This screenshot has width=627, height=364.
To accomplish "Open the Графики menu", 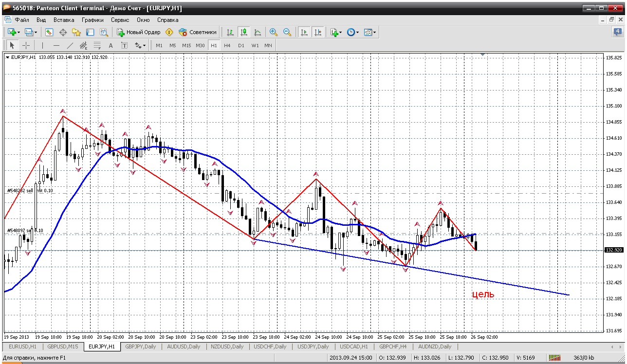I will 92,20.
